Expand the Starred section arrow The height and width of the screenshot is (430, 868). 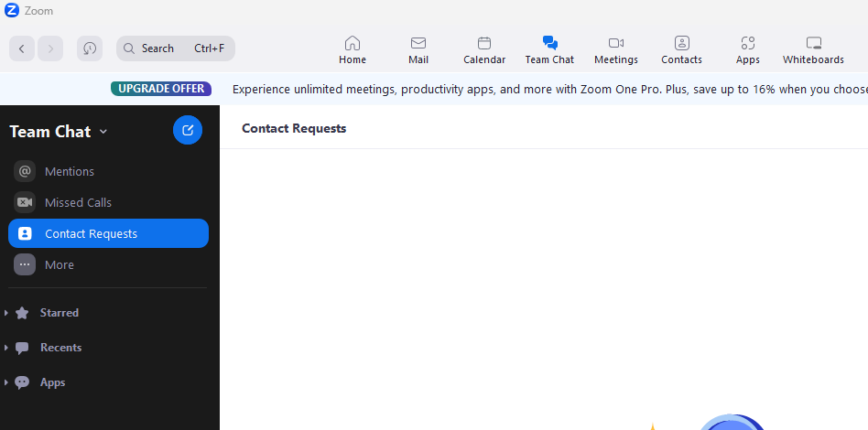click(x=6, y=313)
